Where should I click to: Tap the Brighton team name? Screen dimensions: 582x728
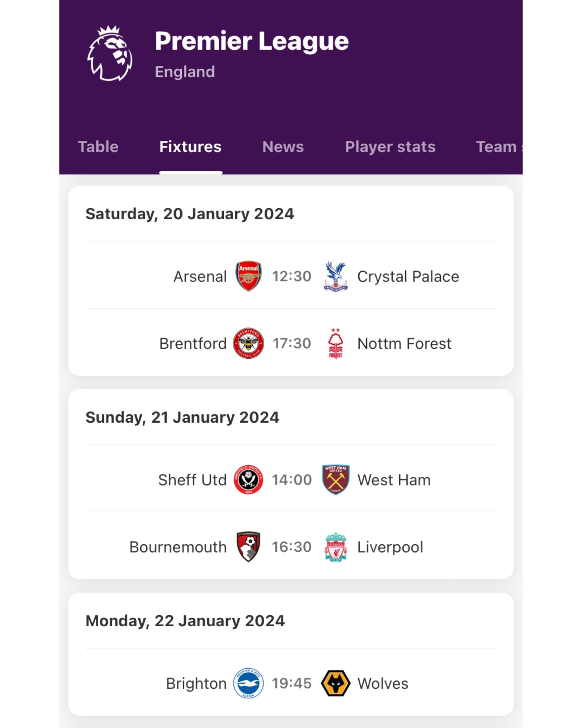click(196, 684)
